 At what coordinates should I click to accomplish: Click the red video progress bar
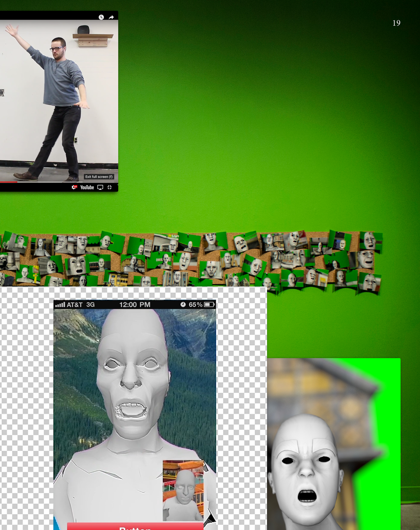coord(8,182)
